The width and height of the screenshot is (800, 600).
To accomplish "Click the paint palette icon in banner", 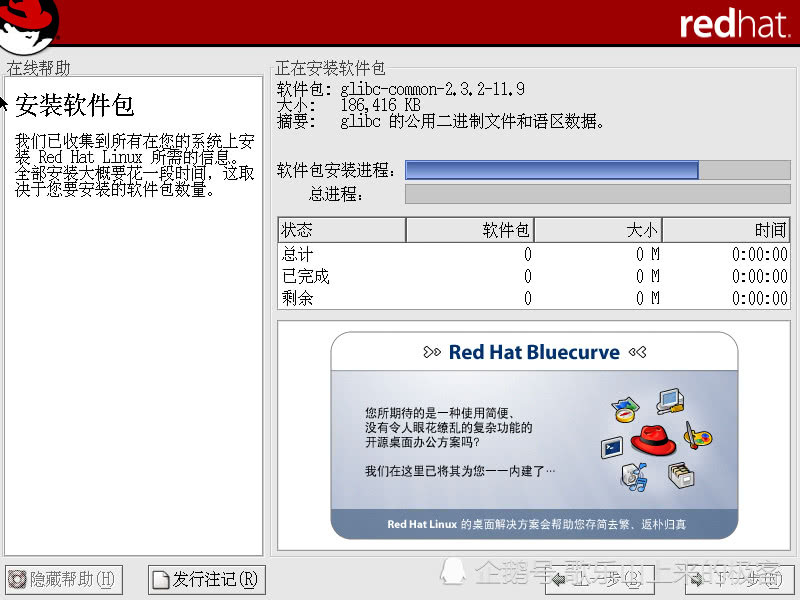I will [x=698, y=436].
